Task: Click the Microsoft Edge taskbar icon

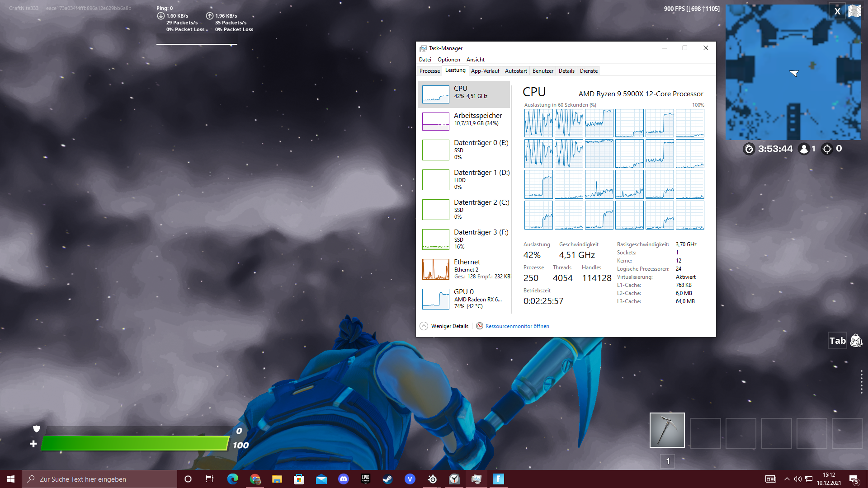Action: (233, 479)
